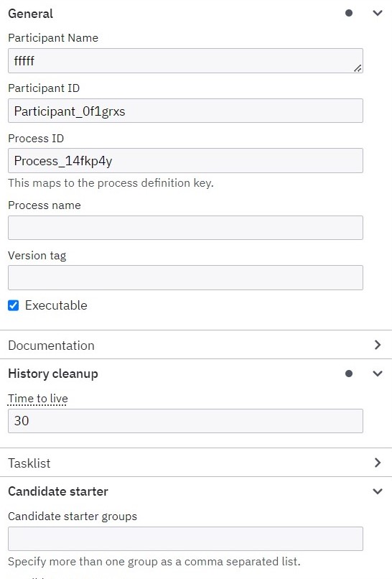Click the Participant Name resize handle
Viewport: 392px width, 579px height.
pos(358,68)
